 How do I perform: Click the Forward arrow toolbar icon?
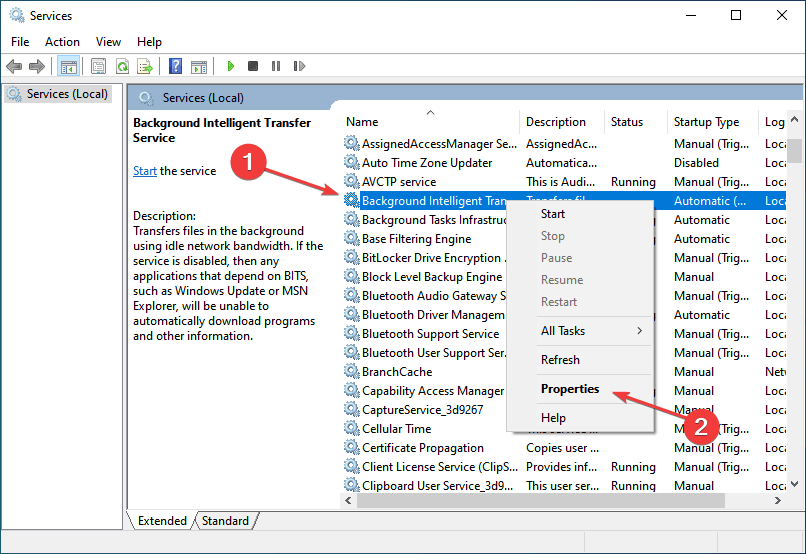point(36,66)
